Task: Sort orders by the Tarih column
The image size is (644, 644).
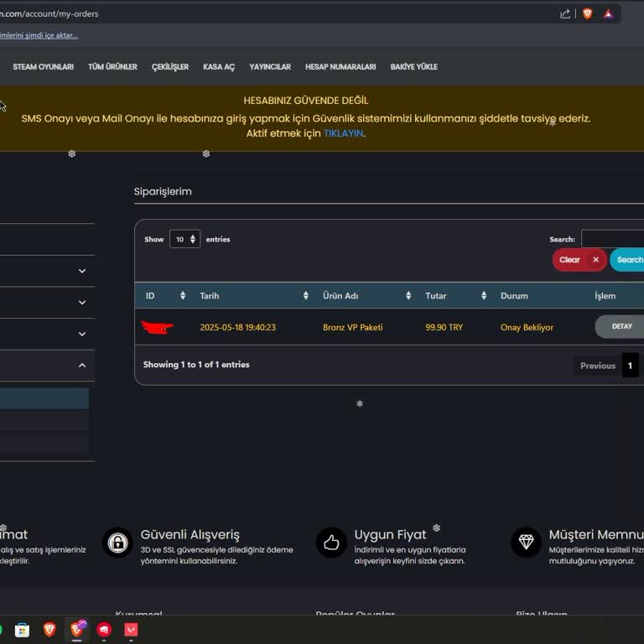Action: point(253,296)
